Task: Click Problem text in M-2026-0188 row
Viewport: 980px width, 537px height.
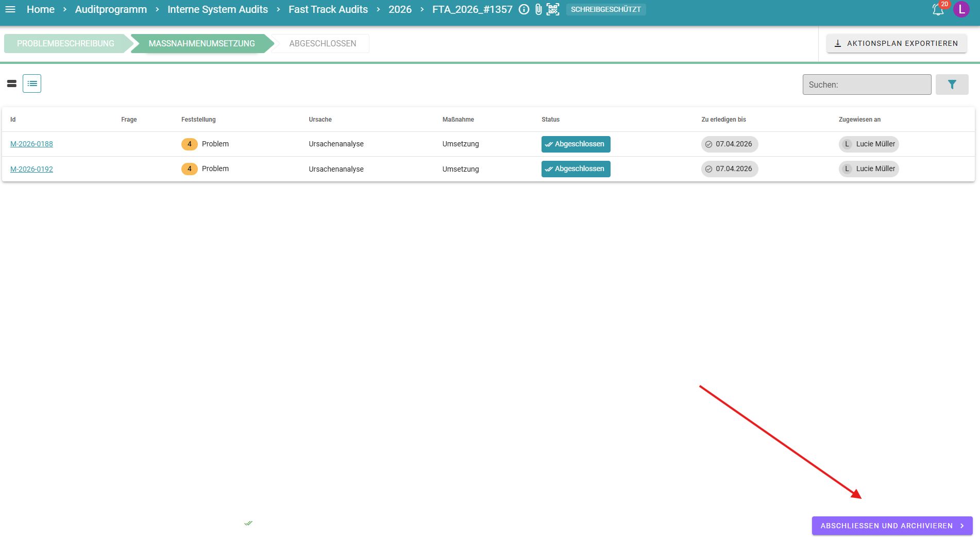Action: (215, 144)
